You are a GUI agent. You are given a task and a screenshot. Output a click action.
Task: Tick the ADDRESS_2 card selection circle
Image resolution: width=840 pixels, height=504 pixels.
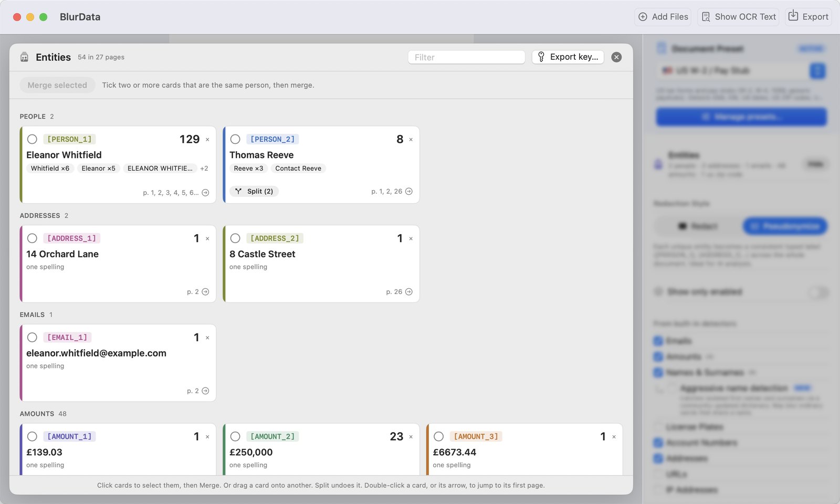[x=235, y=238]
